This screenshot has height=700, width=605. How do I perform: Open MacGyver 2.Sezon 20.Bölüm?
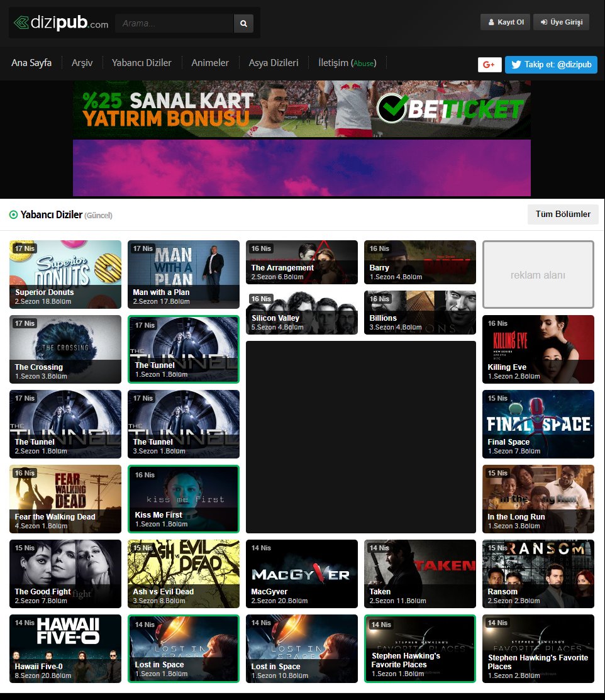click(302, 574)
